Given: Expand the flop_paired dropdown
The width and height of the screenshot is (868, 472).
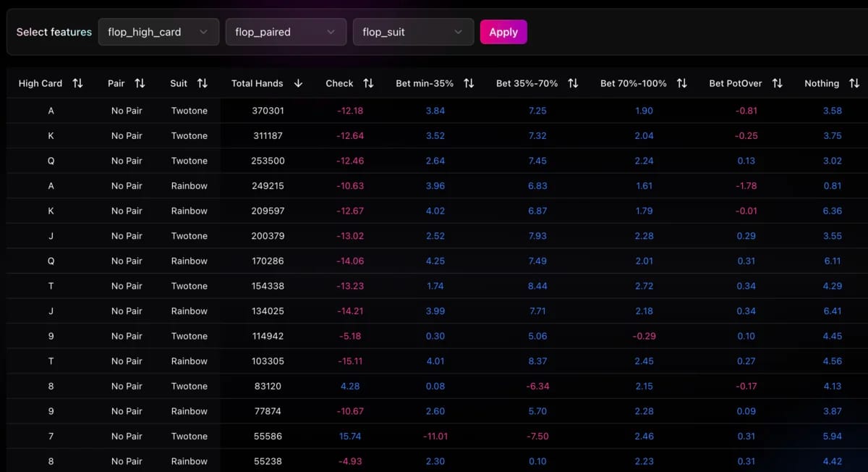Looking at the screenshot, I should tap(286, 32).
